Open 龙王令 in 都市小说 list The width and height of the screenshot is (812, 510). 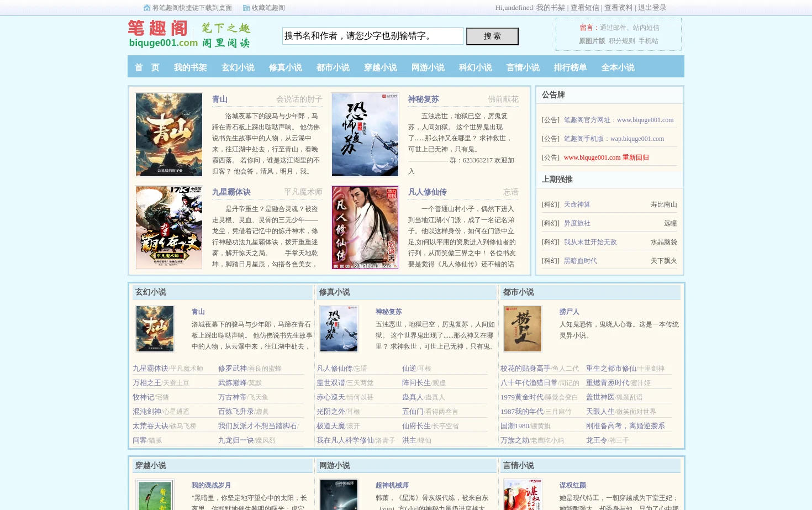[x=597, y=440]
